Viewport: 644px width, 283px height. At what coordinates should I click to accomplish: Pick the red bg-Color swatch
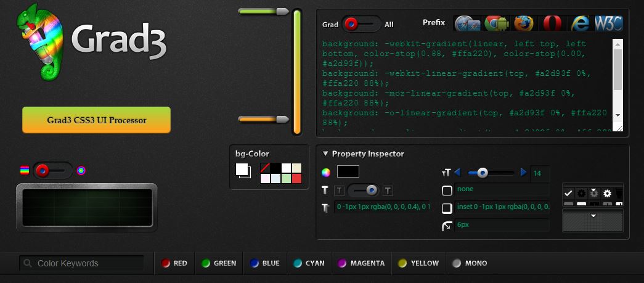(x=296, y=178)
